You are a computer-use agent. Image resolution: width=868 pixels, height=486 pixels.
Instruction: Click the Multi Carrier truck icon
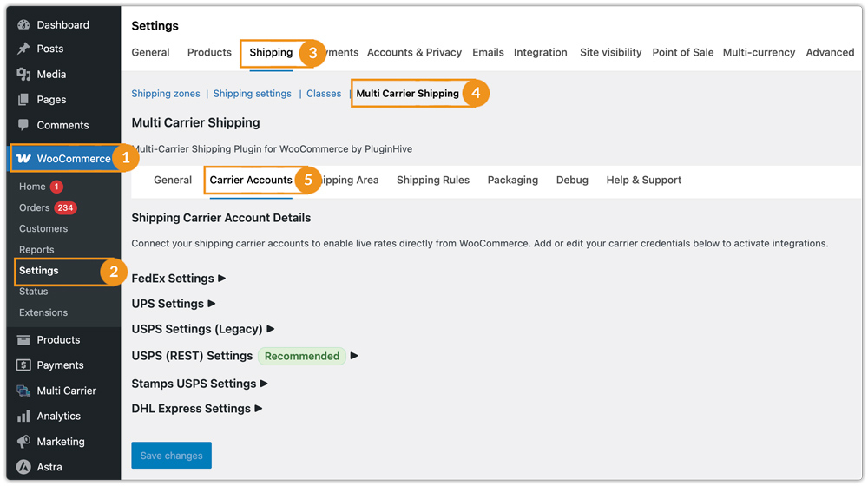click(x=23, y=391)
